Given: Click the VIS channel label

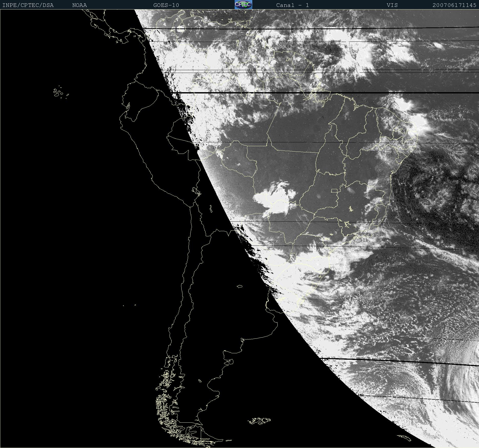Looking at the screenshot, I should [x=392, y=5].
